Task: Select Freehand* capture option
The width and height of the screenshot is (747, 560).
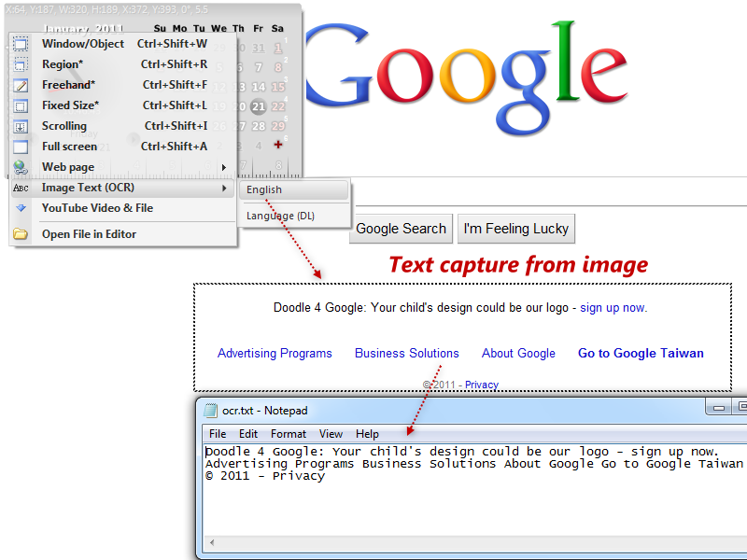Action: (x=123, y=85)
